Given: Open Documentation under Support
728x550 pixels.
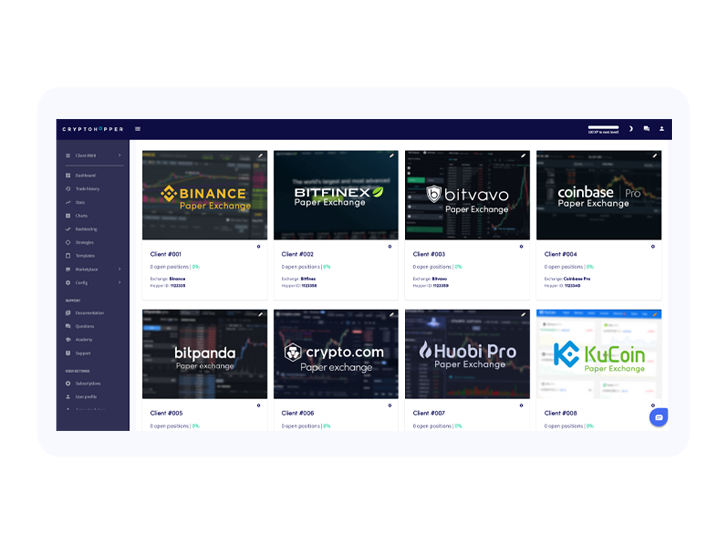Looking at the screenshot, I should (x=90, y=313).
